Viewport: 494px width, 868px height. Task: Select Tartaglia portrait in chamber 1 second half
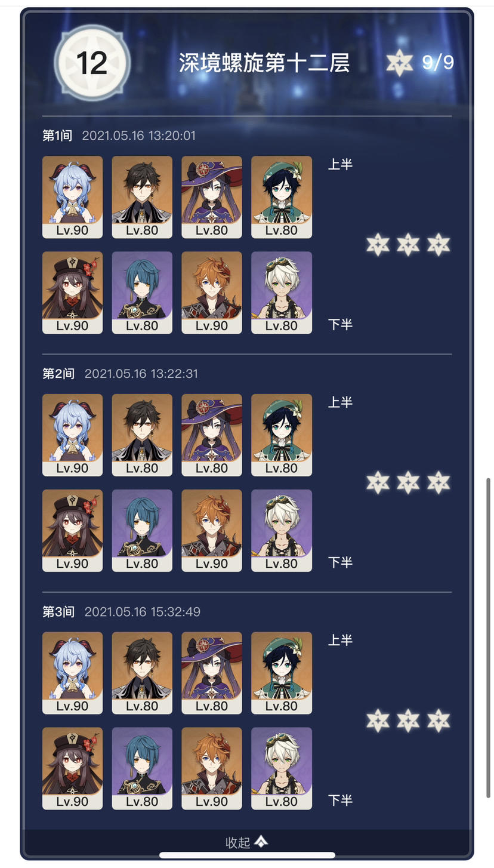click(212, 293)
